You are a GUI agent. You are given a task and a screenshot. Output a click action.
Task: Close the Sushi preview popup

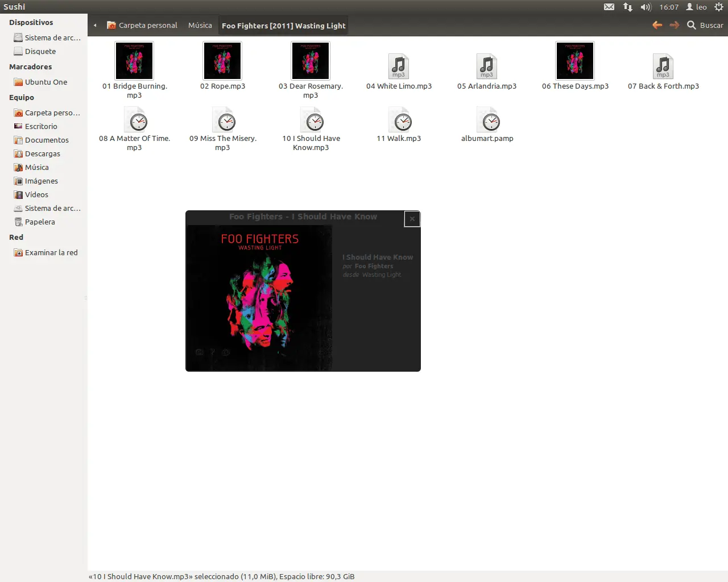click(412, 219)
